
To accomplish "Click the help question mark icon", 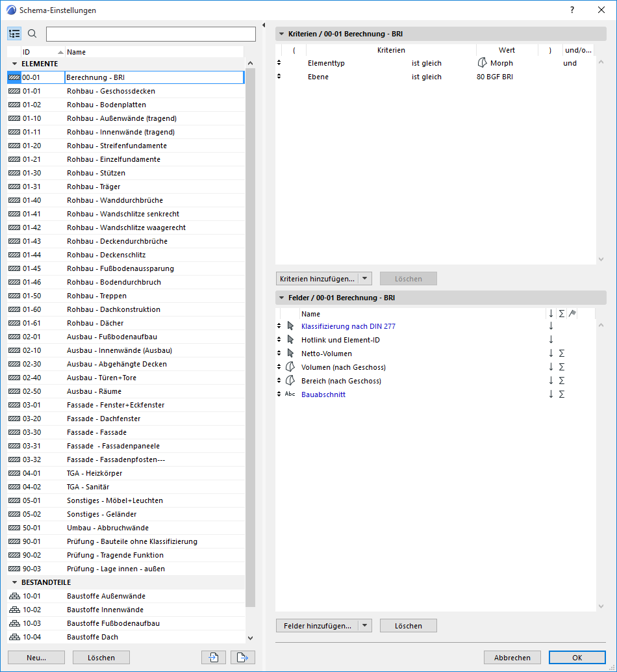I will [x=572, y=10].
